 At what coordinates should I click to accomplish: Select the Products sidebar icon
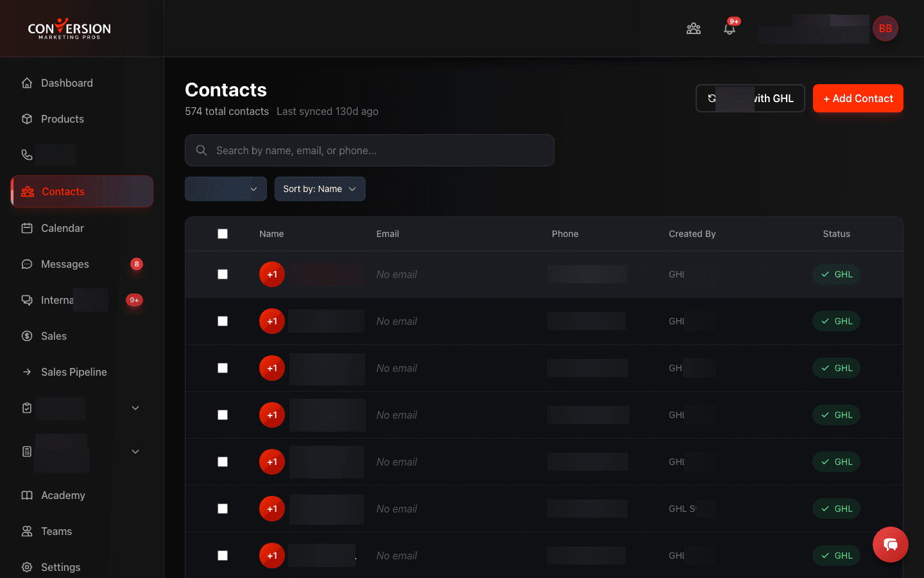tap(62, 119)
